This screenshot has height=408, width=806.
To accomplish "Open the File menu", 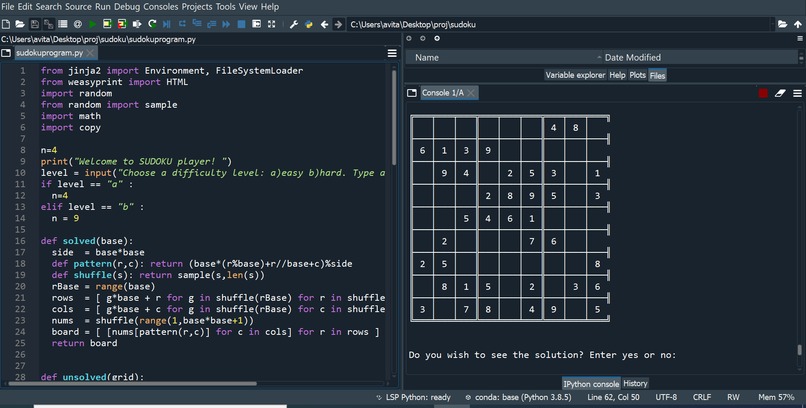I will [x=8, y=7].
